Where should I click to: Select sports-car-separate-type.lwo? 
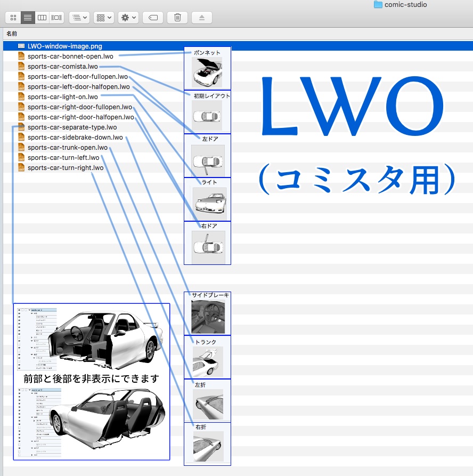(x=72, y=127)
